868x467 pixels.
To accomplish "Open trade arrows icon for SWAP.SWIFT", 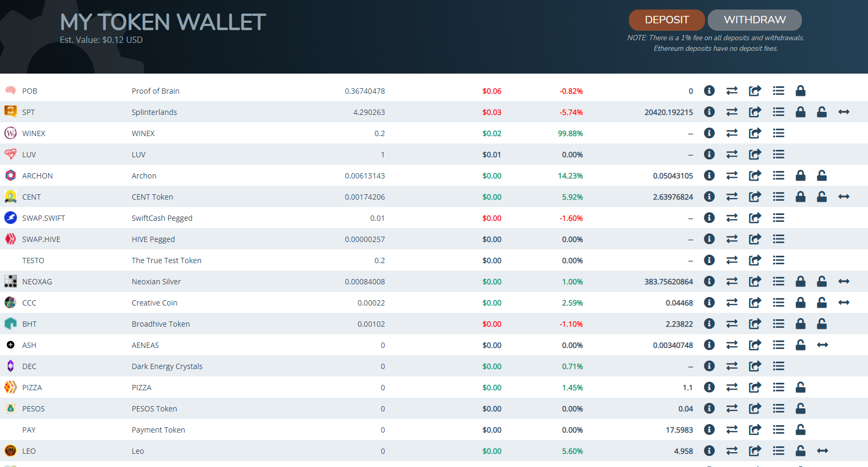I will pyautogui.click(x=732, y=218).
